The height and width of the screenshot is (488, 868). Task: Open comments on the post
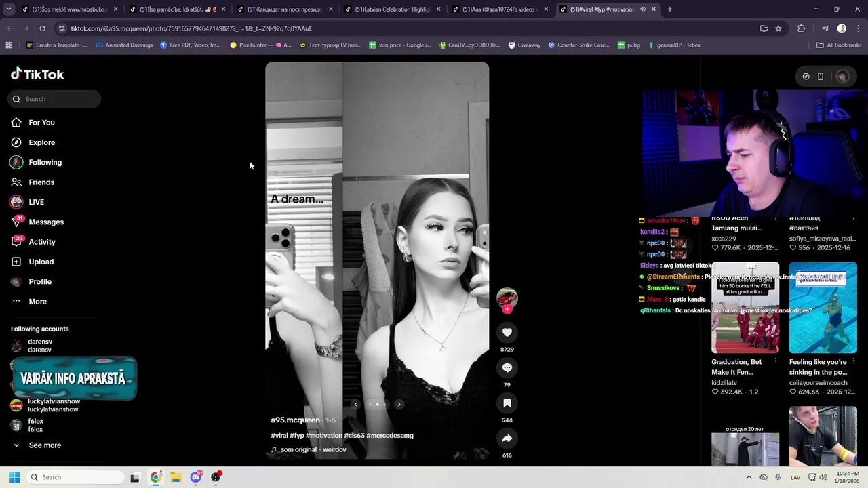click(x=507, y=367)
